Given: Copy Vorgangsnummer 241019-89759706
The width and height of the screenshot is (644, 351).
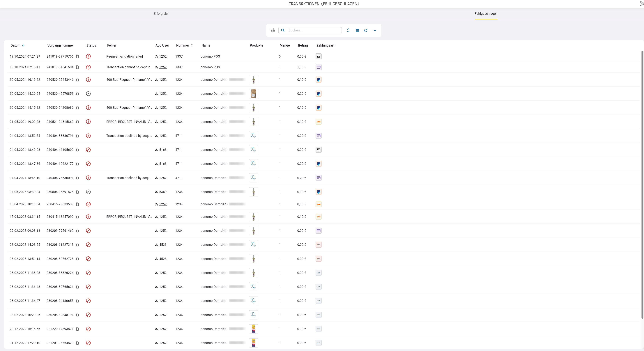Looking at the screenshot, I should click(77, 56).
